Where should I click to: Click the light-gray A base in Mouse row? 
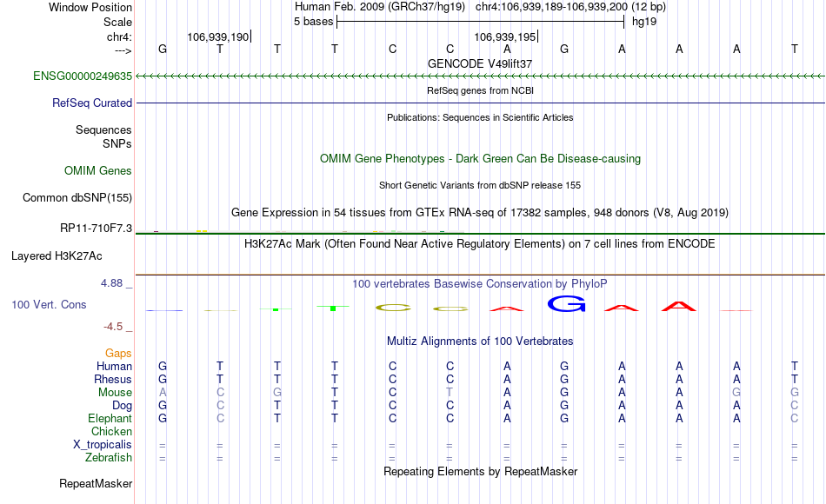tap(163, 393)
